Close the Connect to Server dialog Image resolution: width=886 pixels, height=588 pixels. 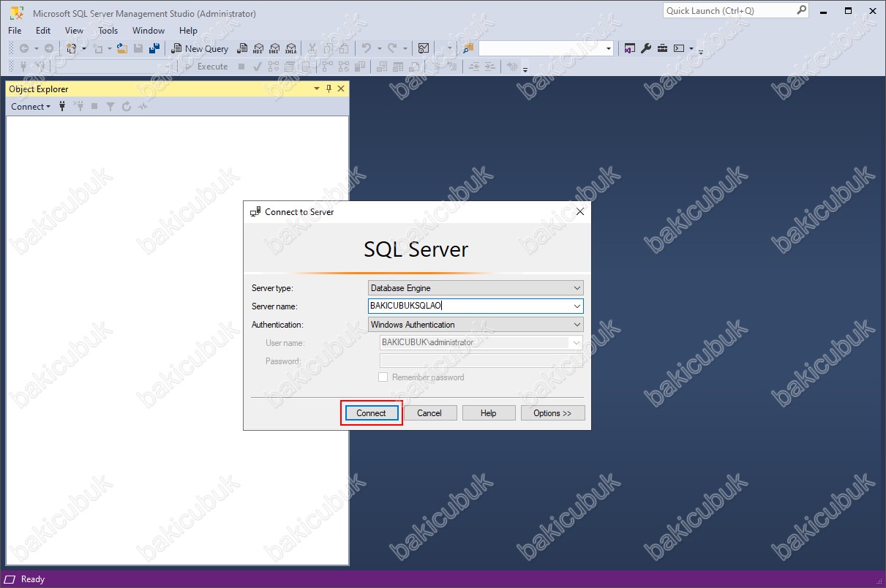(580, 211)
